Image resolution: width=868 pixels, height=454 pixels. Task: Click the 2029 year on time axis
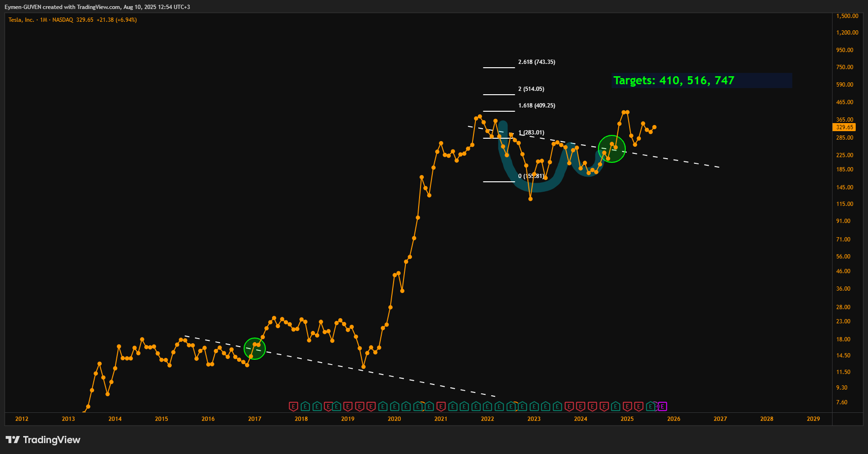point(814,419)
